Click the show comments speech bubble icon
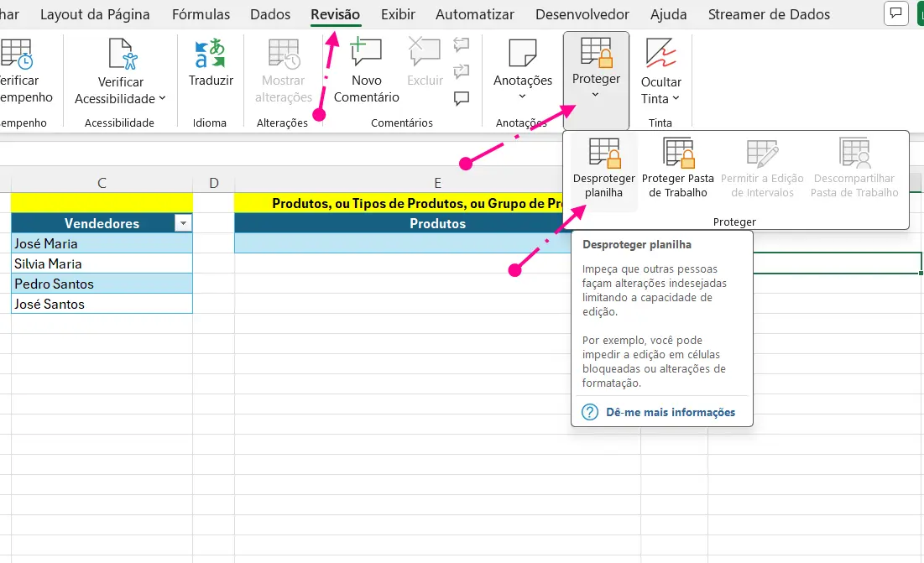Viewport: 924px width, 563px height. tap(461, 99)
